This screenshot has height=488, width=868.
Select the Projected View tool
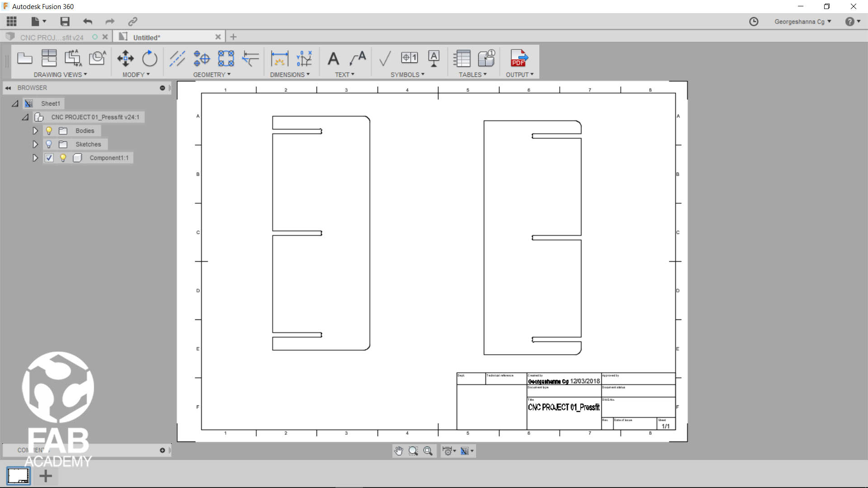49,58
